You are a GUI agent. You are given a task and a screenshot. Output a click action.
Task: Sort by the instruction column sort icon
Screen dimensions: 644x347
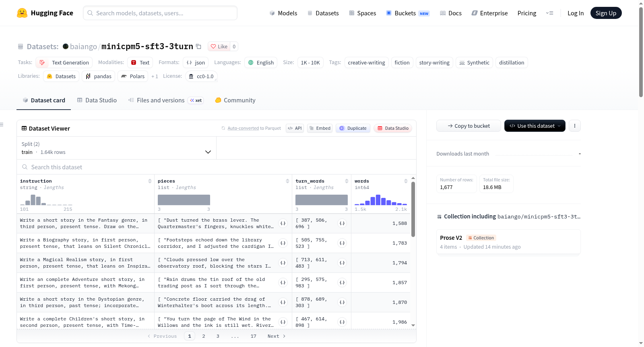click(150, 181)
